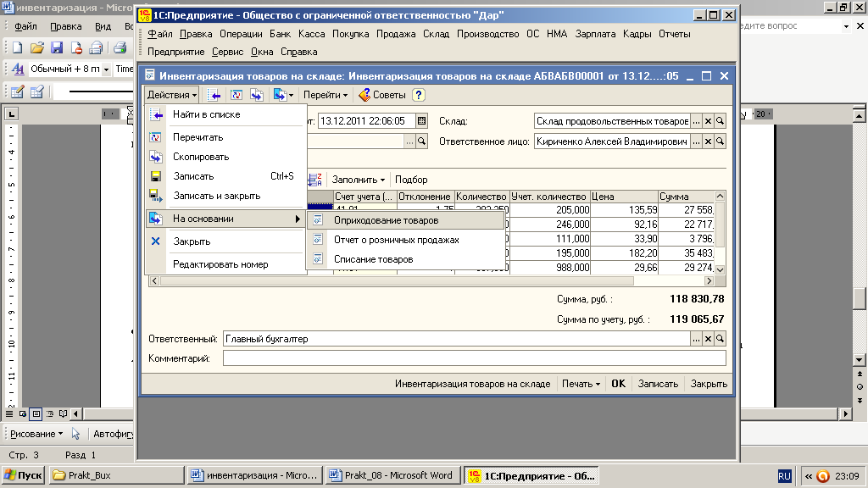Click the Учет. количество column header
The width and height of the screenshot is (868, 488).
[x=549, y=197]
